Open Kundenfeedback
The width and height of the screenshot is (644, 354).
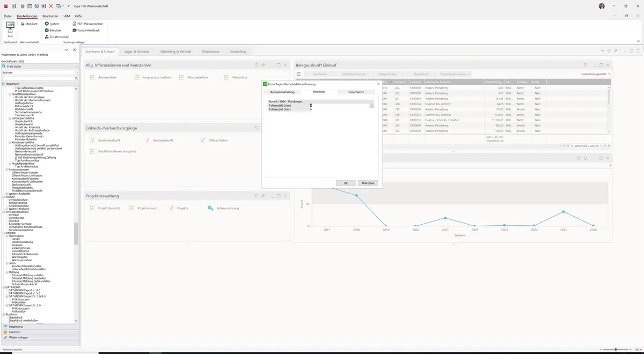coord(86,30)
